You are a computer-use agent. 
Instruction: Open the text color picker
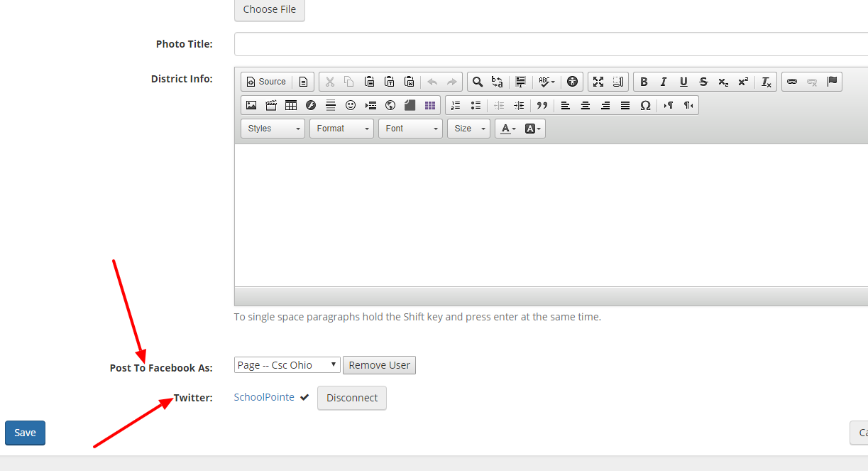507,129
